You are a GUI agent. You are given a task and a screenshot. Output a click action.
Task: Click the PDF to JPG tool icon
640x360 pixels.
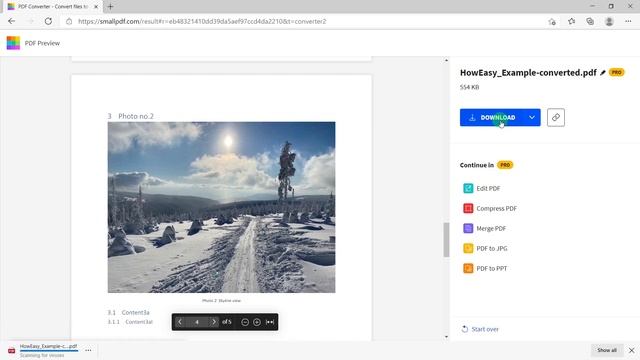coord(468,248)
